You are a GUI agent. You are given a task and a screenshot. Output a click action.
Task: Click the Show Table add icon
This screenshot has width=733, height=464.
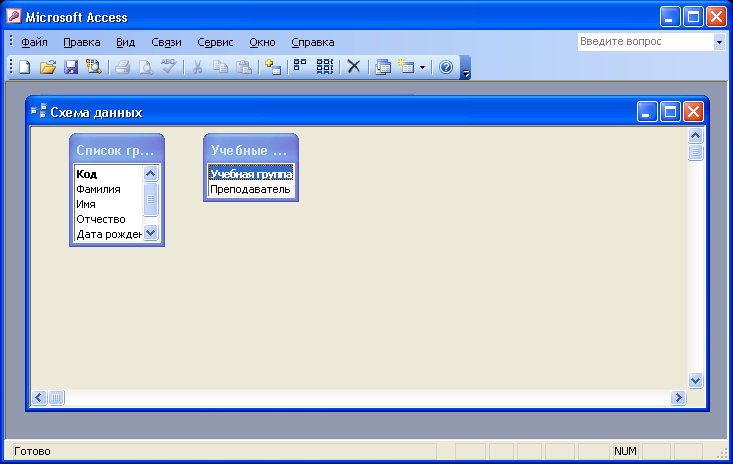[273, 67]
